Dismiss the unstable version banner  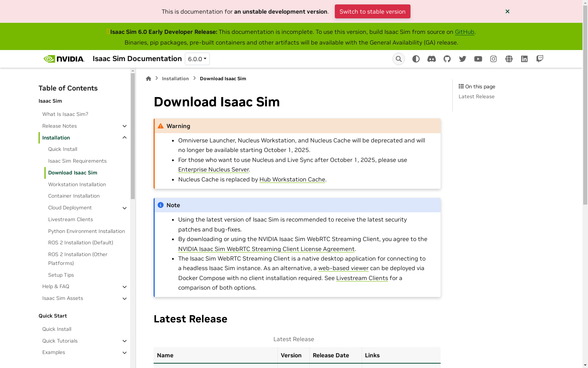(x=508, y=11)
